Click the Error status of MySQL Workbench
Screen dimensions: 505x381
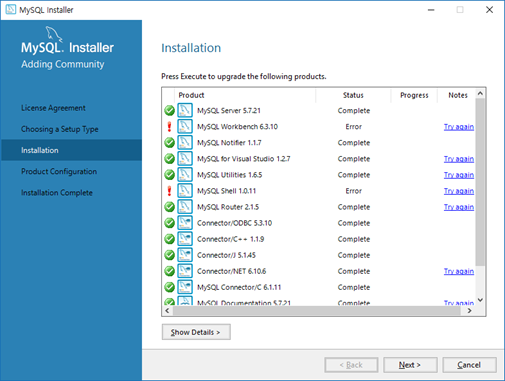pos(353,127)
